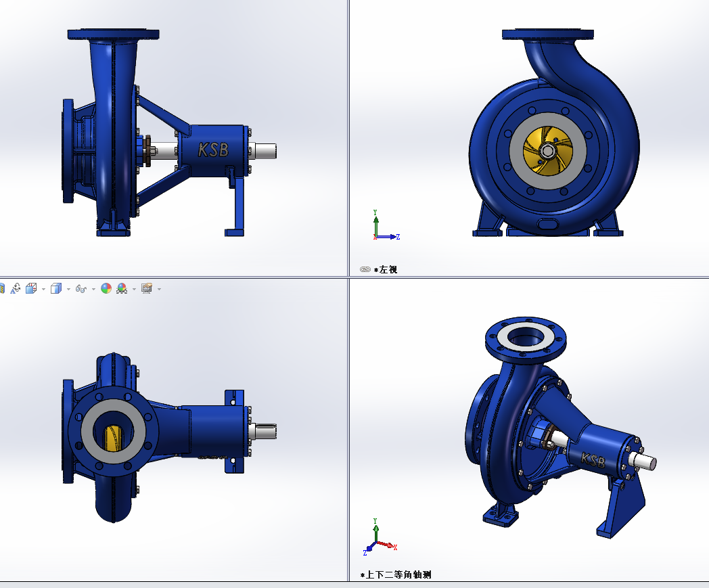Click Hide/Show Items glasses icon
This screenshot has width=709, height=588.
81,288
